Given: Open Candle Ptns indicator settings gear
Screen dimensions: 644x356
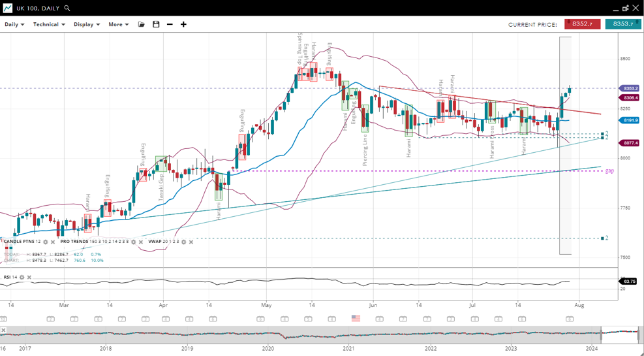Looking at the screenshot, I should (46, 242).
